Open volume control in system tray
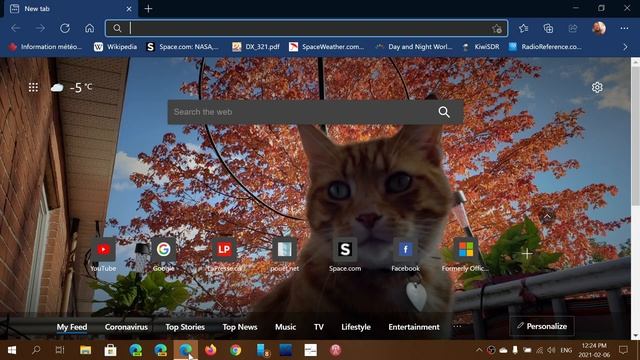This screenshot has width=640, height=360. click(x=551, y=350)
